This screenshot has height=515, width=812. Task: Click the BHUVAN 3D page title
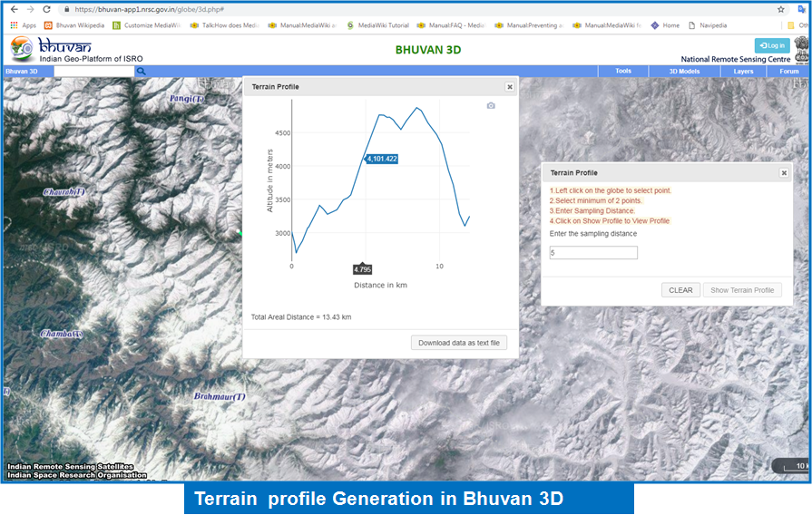(427, 50)
